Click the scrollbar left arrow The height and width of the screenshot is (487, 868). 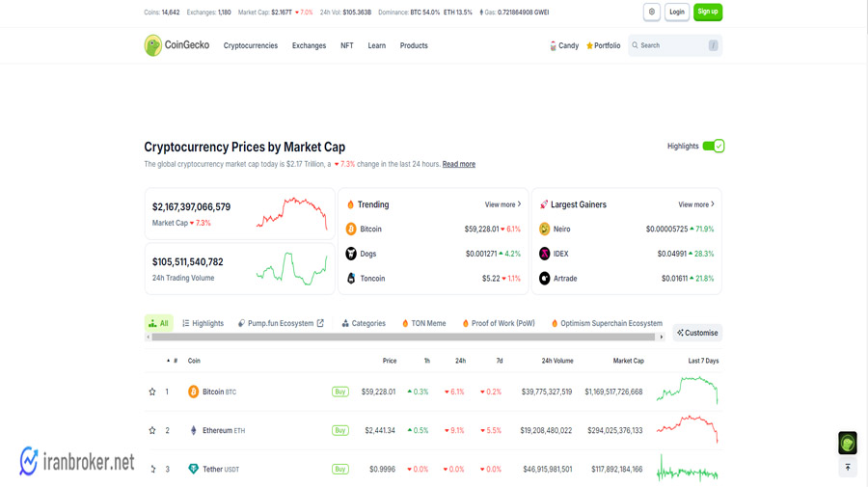148,337
